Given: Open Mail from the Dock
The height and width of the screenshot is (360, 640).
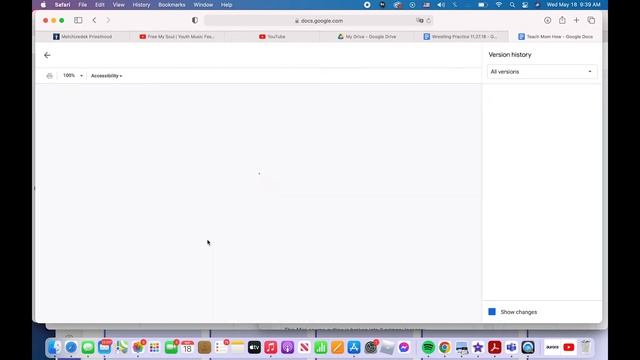Looking at the screenshot, I should [104, 347].
